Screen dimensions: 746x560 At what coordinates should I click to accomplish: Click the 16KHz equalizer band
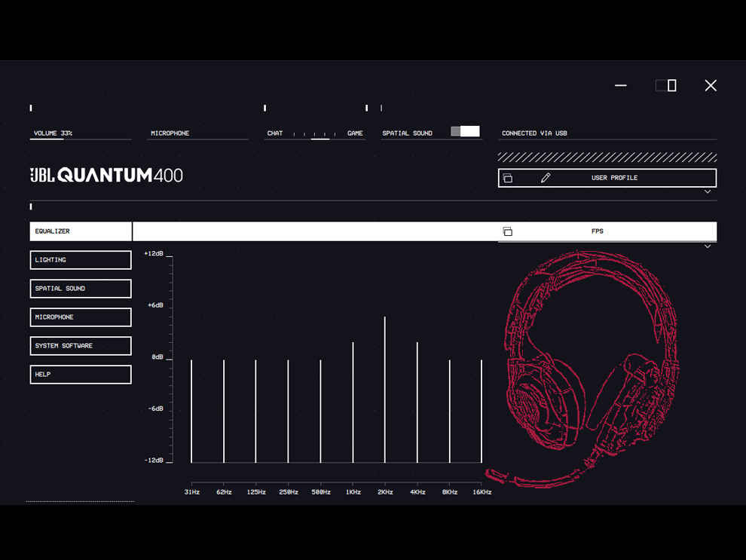point(482,411)
